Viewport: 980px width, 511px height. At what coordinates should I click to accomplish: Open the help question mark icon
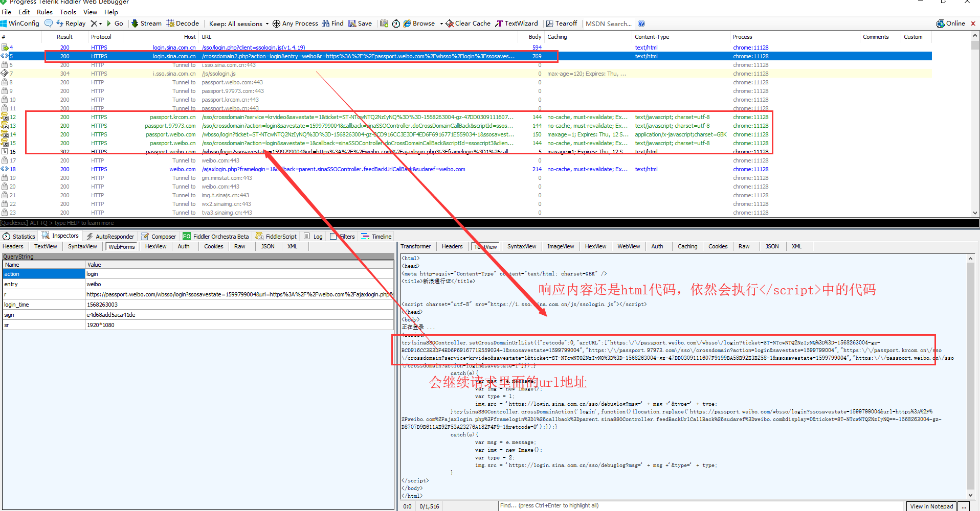641,24
